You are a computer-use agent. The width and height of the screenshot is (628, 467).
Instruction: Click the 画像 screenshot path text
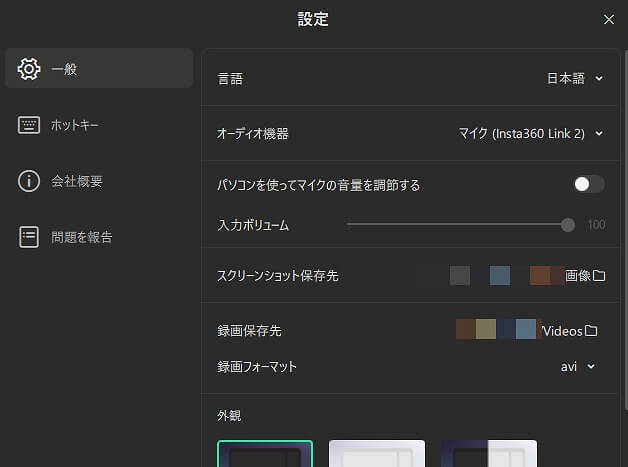tap(578, 276)
